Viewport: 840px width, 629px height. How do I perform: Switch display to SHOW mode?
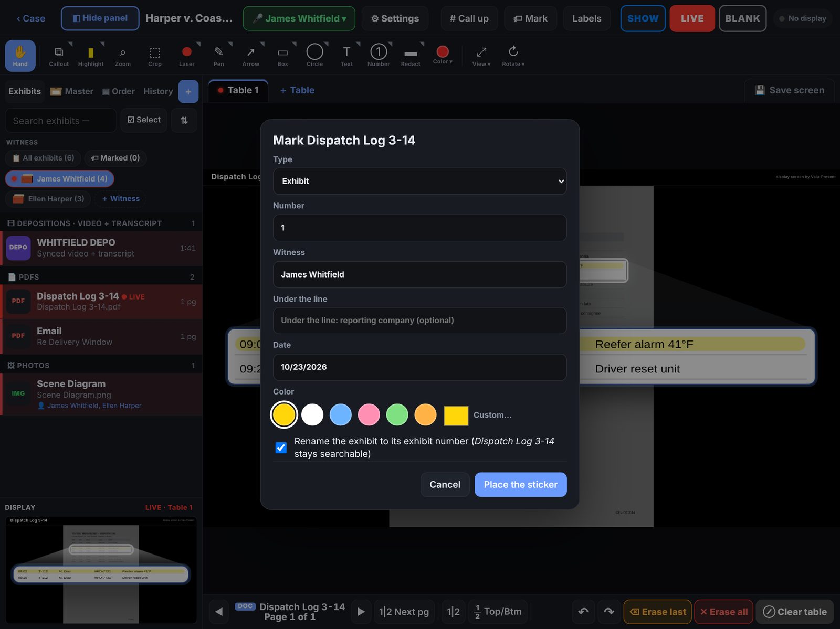point(643,18)
